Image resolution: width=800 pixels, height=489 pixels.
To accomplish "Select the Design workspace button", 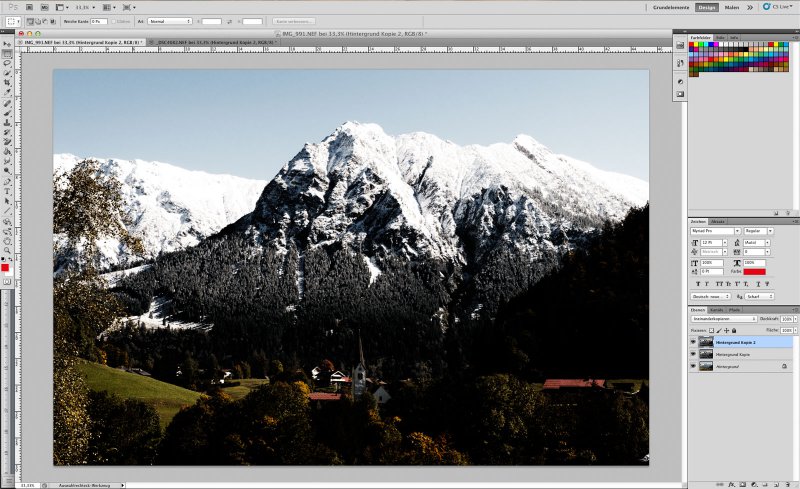I will 706,7.
